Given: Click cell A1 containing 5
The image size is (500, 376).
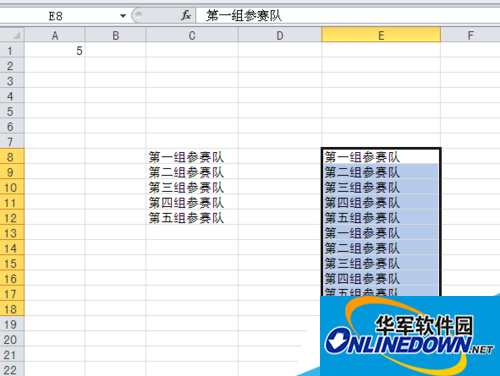Looking at the screenshot, I should pyautogui.click(x=55, y=50).
